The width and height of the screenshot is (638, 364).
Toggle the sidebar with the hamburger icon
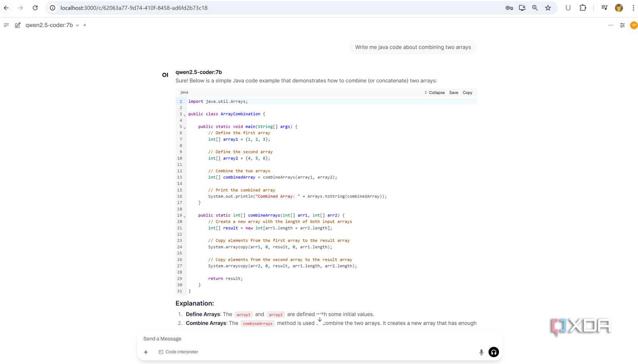pyautogui.click(x=6, y=25)
